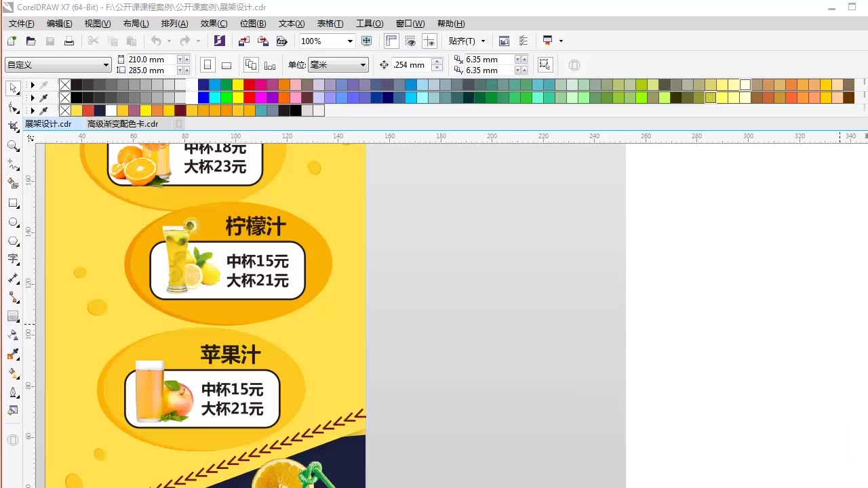Viewport: 868px width, 488px height.
Task: Pick the red swatch in the second palette row
Action: [x=249, y=98]
